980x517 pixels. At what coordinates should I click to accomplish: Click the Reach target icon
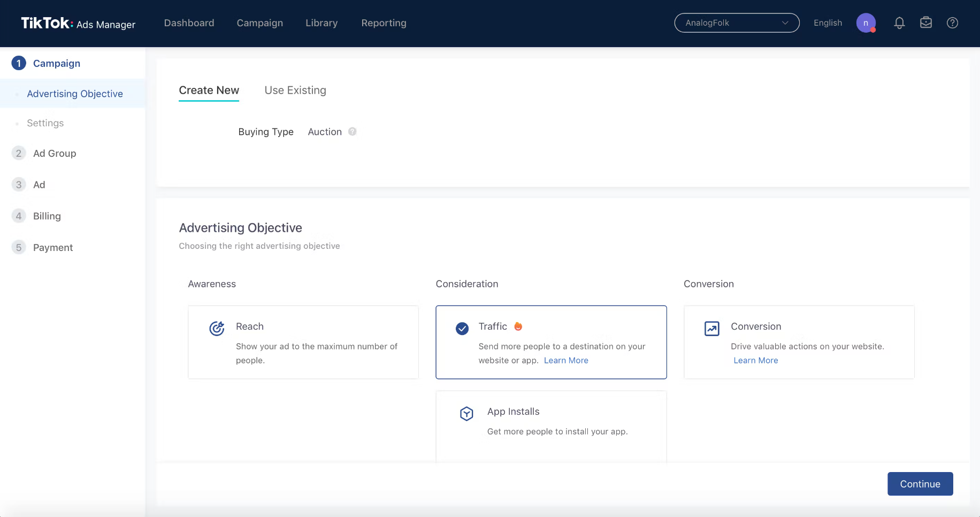pos(217,328)
